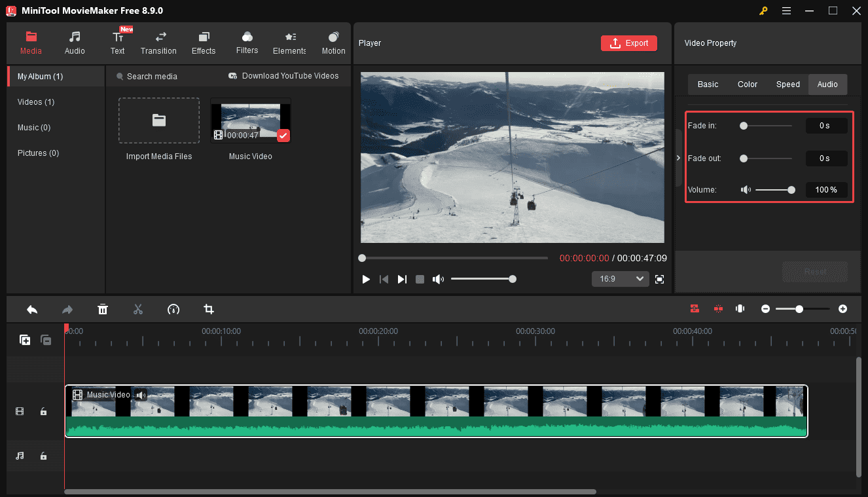This screenshot has width=868, height=497.
Task: Switch to the Basic property tab
Action: (x=708, y=84)
